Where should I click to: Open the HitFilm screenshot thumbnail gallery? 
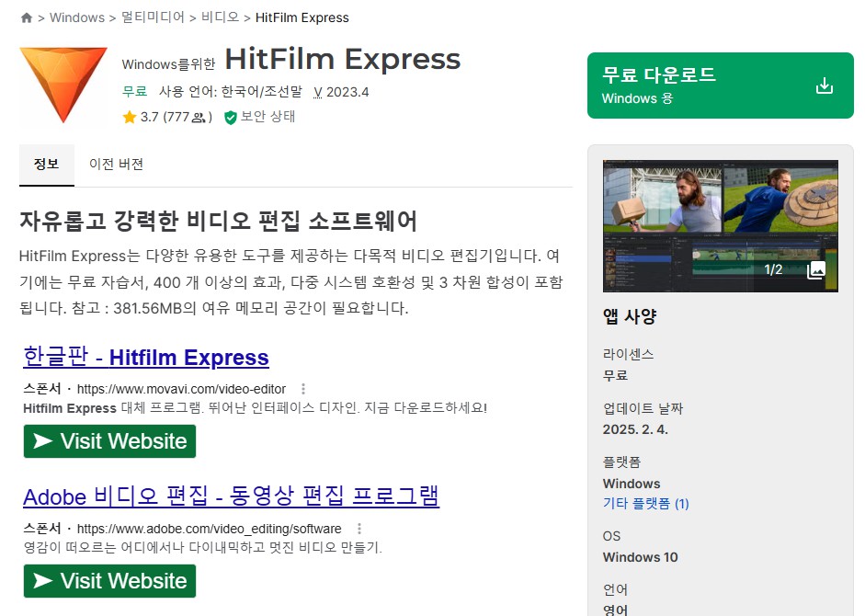tap(720, 226)
